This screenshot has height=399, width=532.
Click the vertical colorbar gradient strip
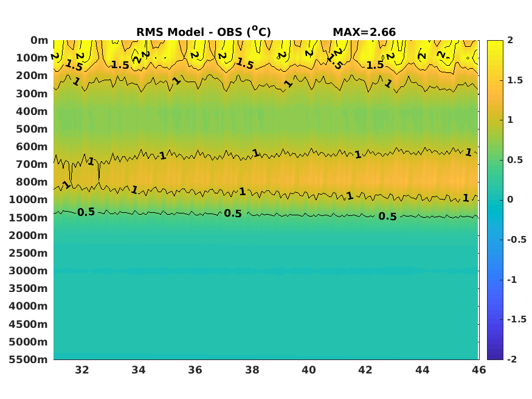pos(495,200)
